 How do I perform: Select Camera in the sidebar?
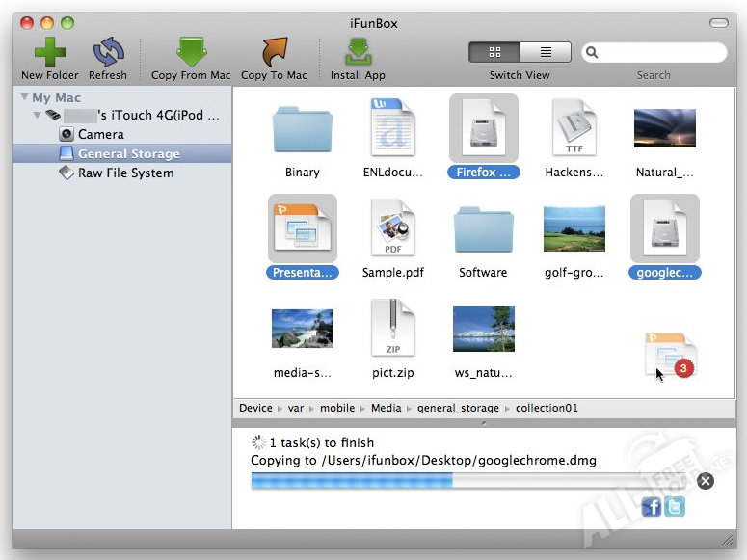(100, 135)
